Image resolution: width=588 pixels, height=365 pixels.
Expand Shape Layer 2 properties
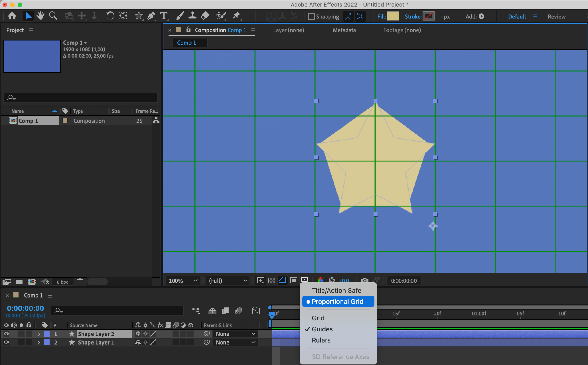[x=39, y=334]
